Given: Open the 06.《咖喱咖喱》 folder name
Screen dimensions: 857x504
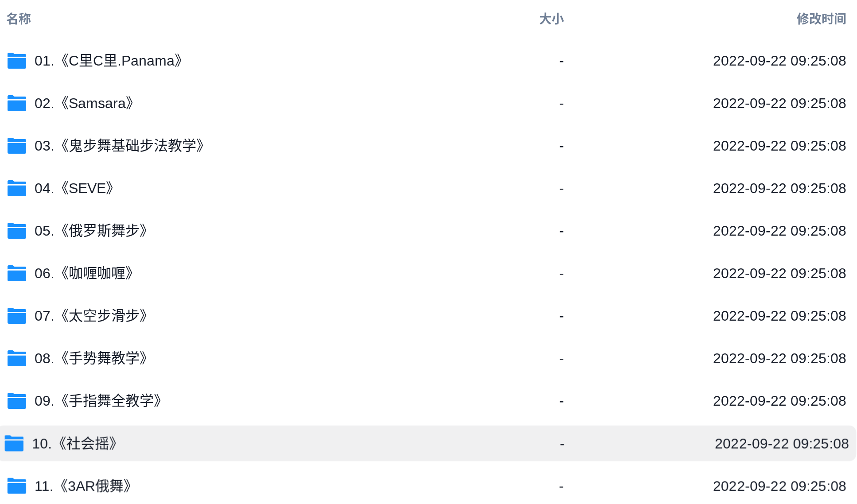Looking at the screenshot, I should [84, 273].
